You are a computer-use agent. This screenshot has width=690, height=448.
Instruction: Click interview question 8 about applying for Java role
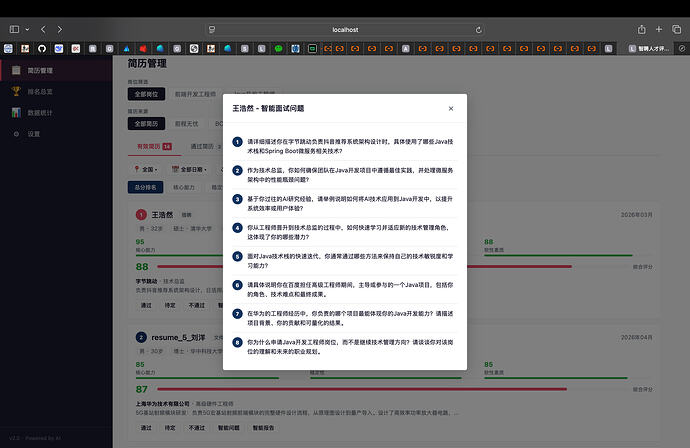pos(345,346)
